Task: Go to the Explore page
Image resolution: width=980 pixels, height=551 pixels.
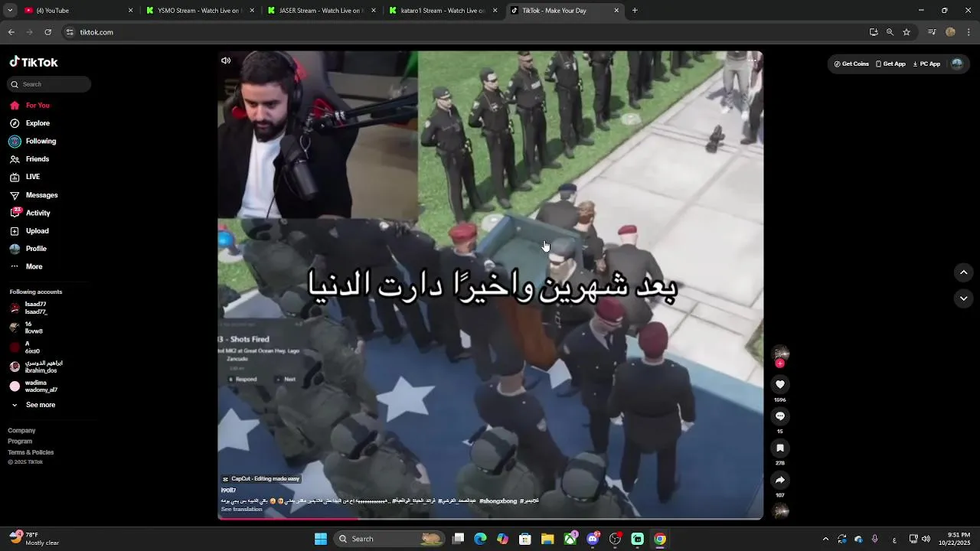Action: click(x=29, y=123)
